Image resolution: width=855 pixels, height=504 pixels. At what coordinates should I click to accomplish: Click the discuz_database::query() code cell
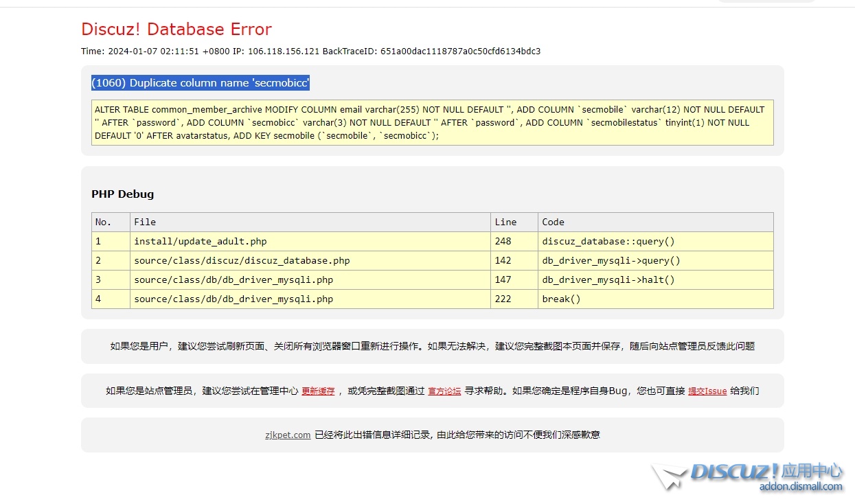coord(608,241)
